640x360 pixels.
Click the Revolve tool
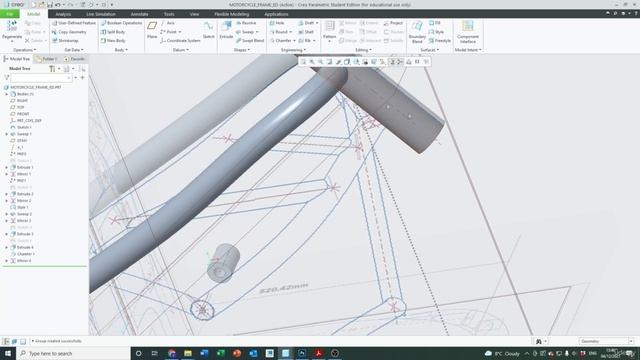(246, 23)
